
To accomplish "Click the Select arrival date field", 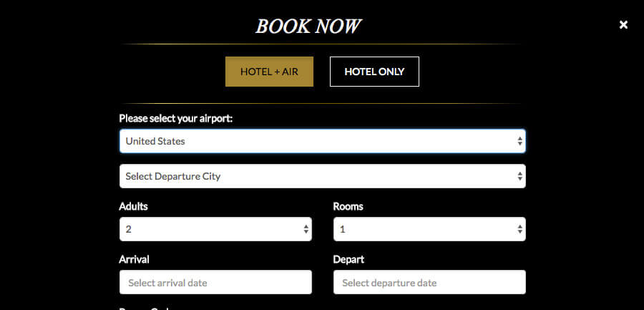I will [215, 282].
